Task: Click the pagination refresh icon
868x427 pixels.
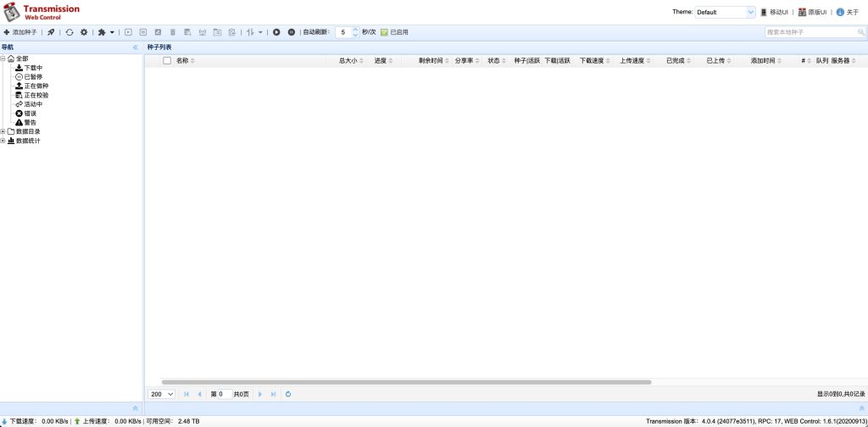Action: click(x=288, y=394)
